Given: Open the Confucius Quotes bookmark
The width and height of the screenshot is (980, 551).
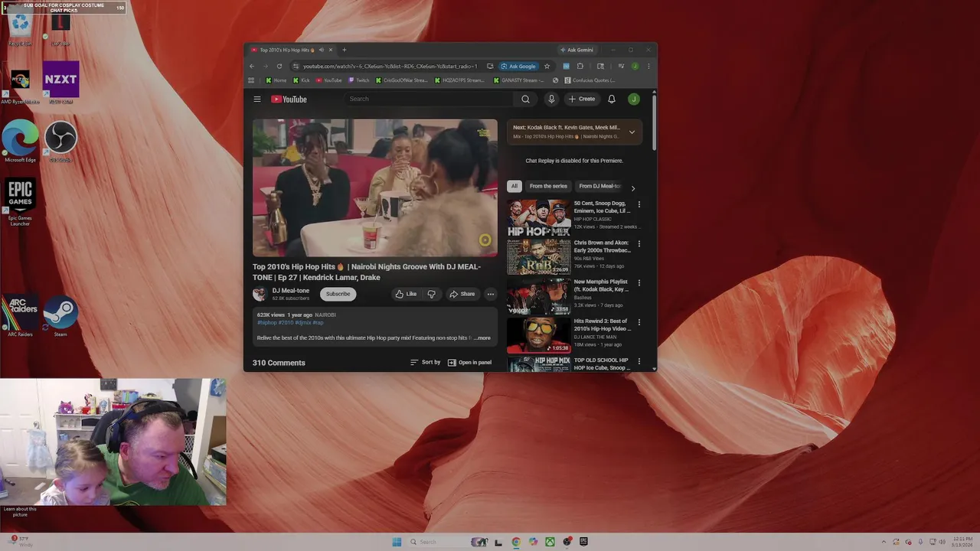Looking at the screenshot, I should 589,80.
